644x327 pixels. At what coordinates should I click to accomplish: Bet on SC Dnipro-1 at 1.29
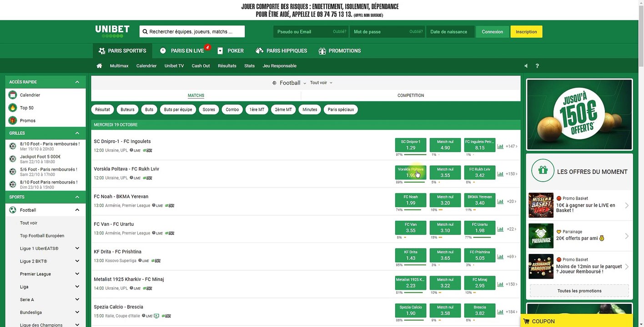411,145
